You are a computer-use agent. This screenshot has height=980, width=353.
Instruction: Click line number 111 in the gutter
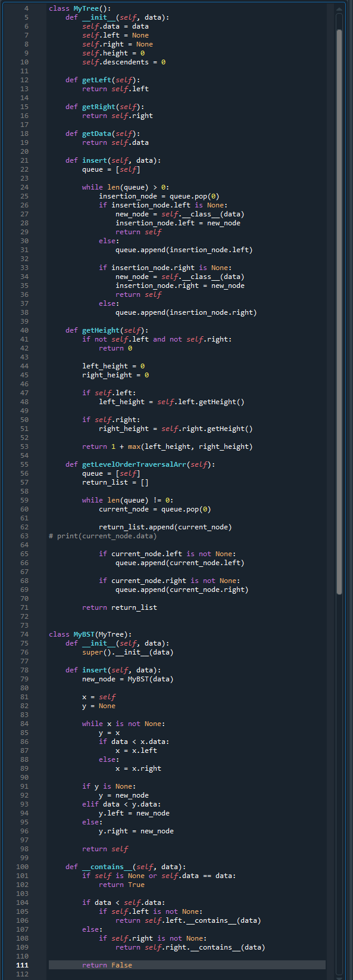pos(22,965)
